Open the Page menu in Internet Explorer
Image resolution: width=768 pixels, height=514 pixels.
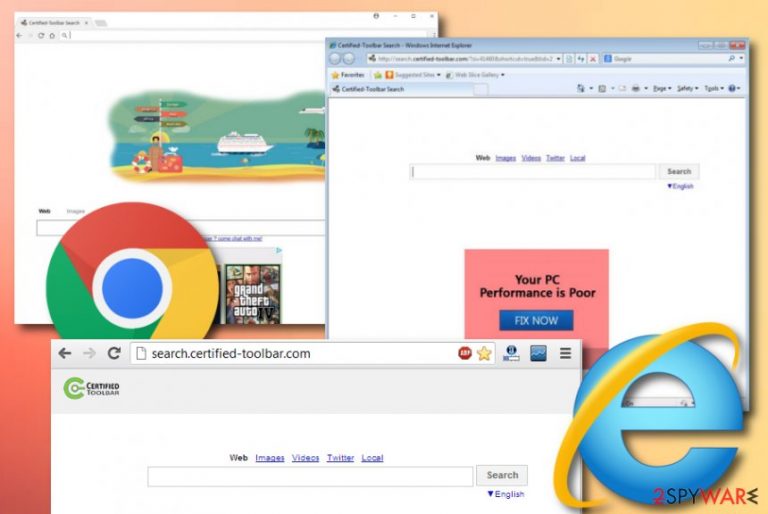pos(662,88)
